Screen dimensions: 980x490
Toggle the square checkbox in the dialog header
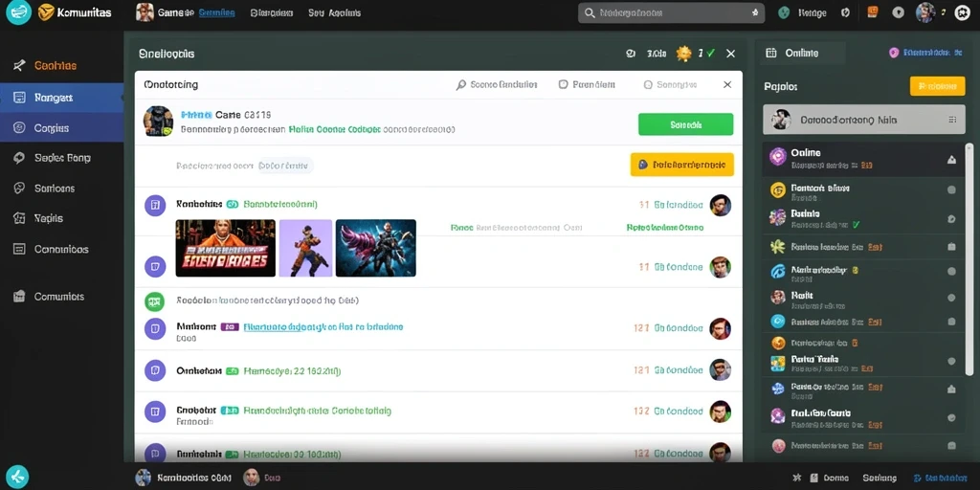[x=563, y=84]
